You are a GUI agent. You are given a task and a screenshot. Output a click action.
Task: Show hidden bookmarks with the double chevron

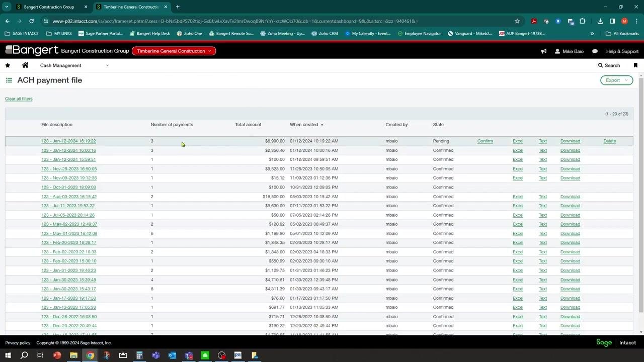point(592,33)
